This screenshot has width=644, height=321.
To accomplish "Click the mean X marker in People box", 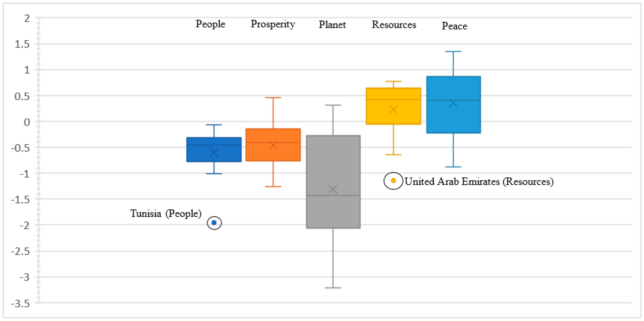I will [214, 153].
